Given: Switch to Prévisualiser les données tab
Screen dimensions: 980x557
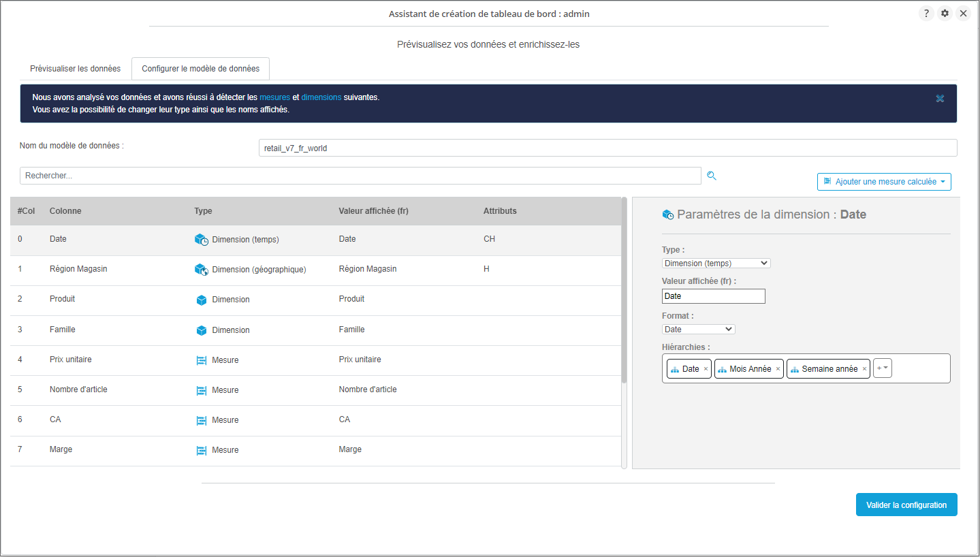Looking at the screenshot, I should tap(75, 69).
